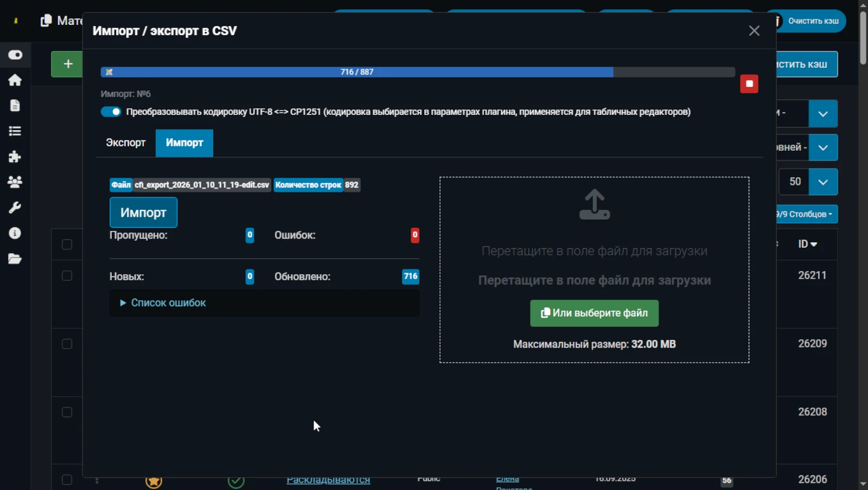The height and width of the screenshot is (490, 868).
Task: Click the list icon in sidebar
Action: pyautogui.click(x=15, y=131)
